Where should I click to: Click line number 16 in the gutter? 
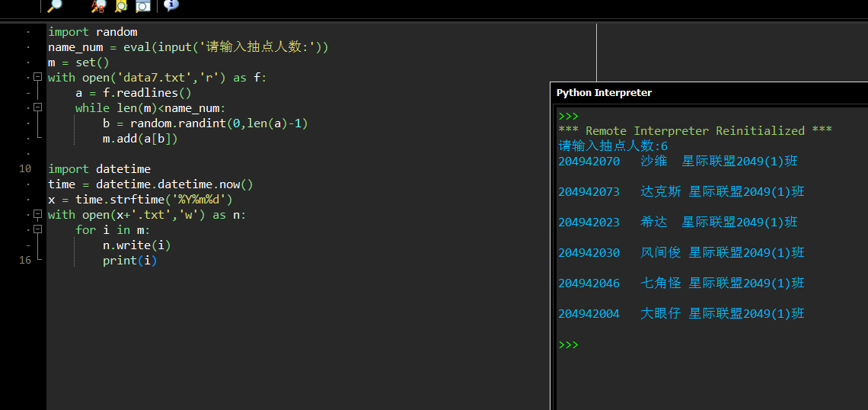tap(25, 260)
